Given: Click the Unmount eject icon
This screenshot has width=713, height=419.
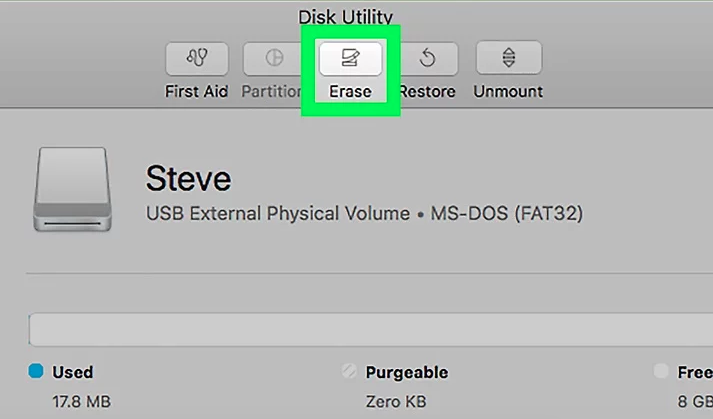Looking at the screenshot, I should (509, 58).
